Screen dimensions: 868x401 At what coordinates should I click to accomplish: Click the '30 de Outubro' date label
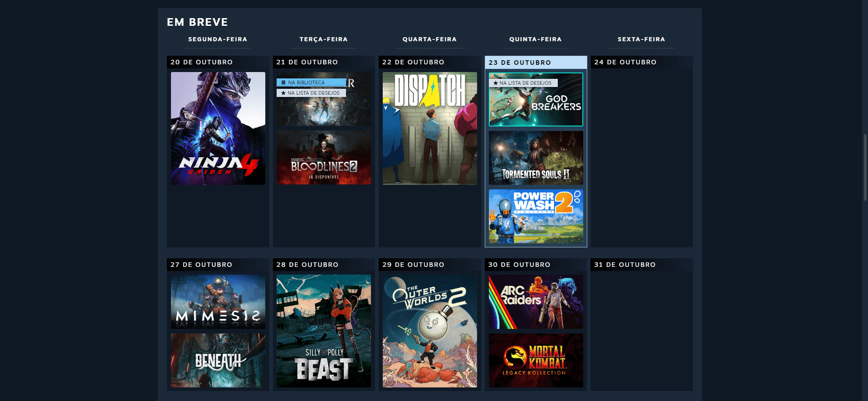click(x=519, y=265)
